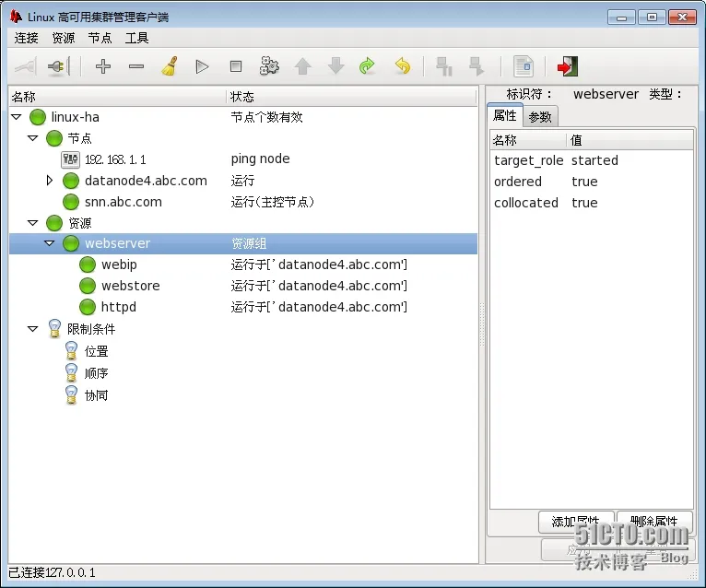Expand the datanode4.abc.com node
Screen dimensions: 706x588
pos(50,181)
